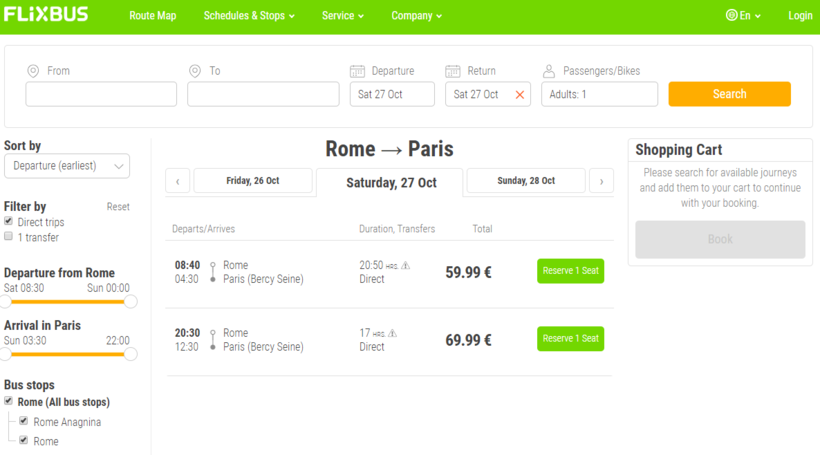Click the red X to clear return date
This screenshot has width=820, height=455.
click(519, 95)
